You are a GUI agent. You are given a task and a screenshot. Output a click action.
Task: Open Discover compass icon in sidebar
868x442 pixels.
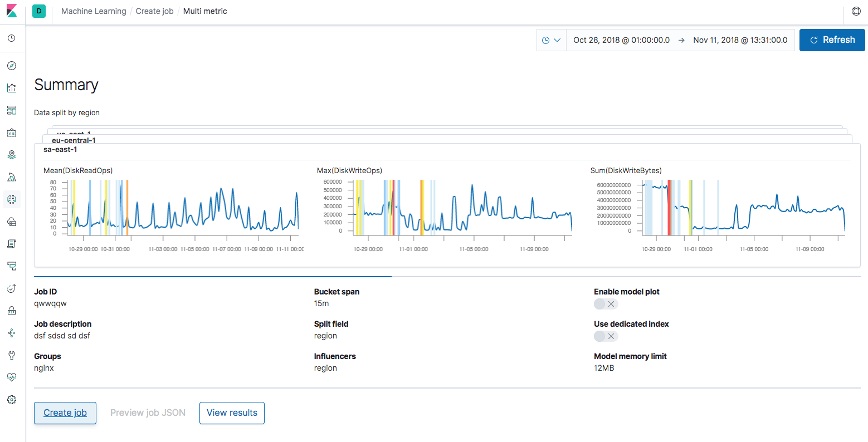12,66
